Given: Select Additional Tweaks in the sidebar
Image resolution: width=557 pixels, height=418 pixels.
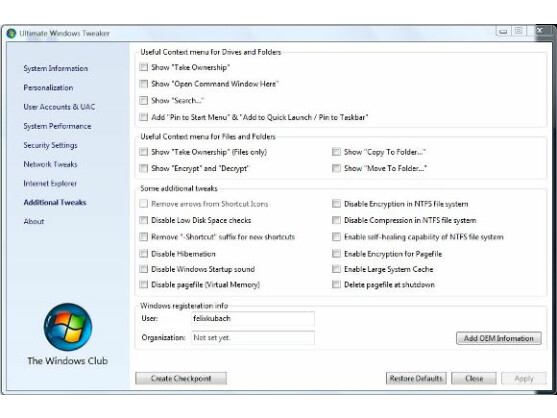Looking at the screenshot, I should (x=55, y=202).
